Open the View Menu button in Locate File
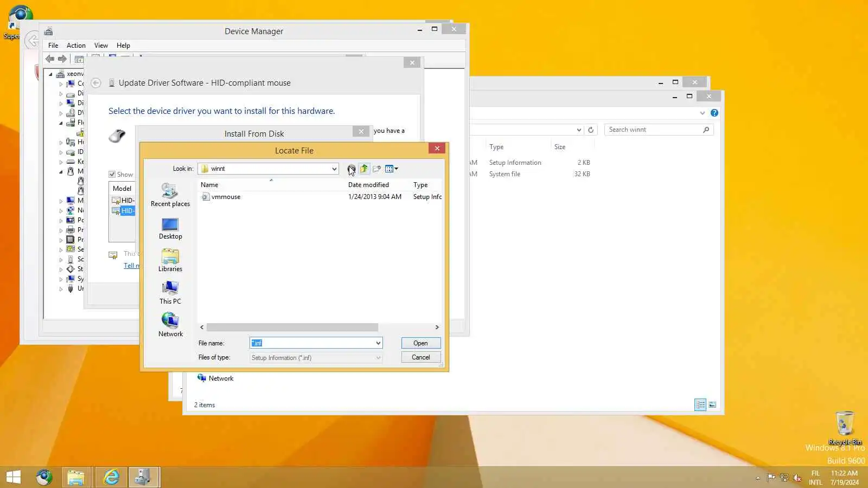The height and width of the screenshot is (488, 868). tap(391, 169)
